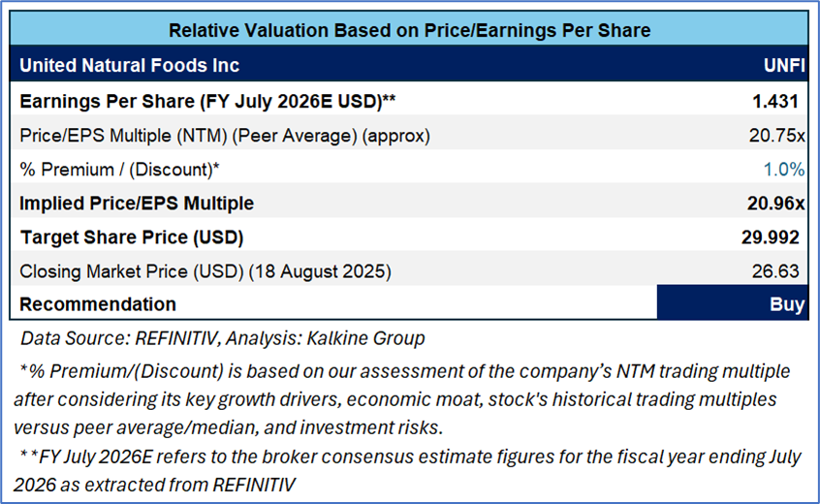Viewport: 820px width, 504px height.
Task: Select the Recommendation row label
Action: (98, 304)
